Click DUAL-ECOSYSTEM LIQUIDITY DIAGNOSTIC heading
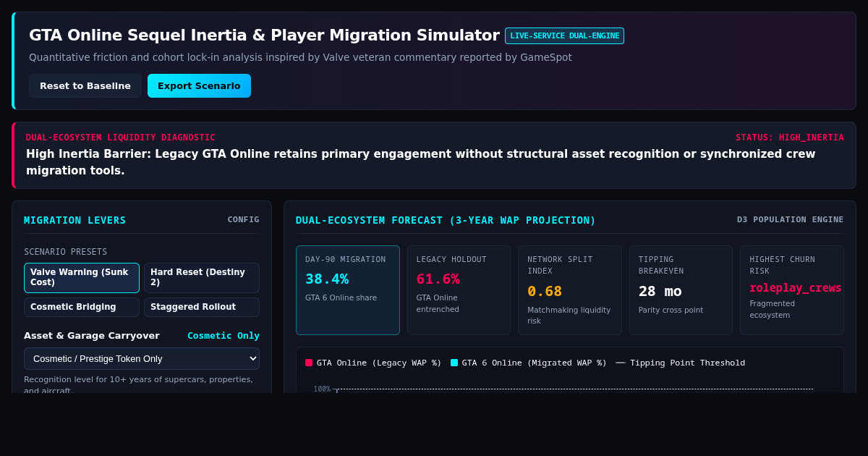The height and width of the screenshot is (456, 868). pyautogui.click(x=121, y=138)
